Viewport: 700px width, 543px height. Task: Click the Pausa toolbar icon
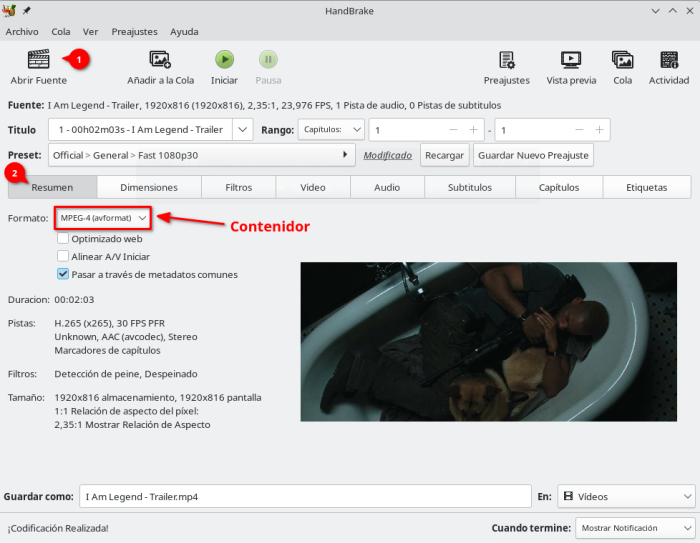click(268, 60)
